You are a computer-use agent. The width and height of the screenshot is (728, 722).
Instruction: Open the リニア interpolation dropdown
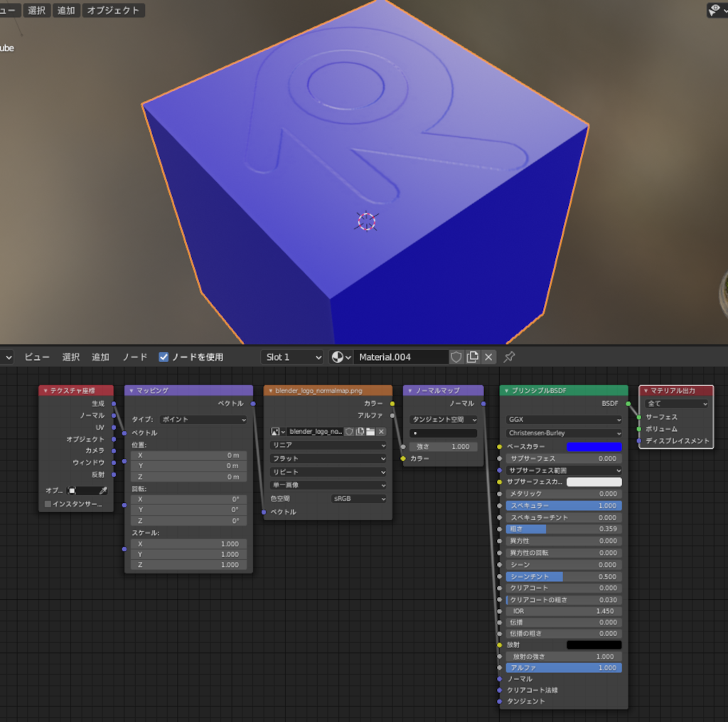(x=328, y=445)
